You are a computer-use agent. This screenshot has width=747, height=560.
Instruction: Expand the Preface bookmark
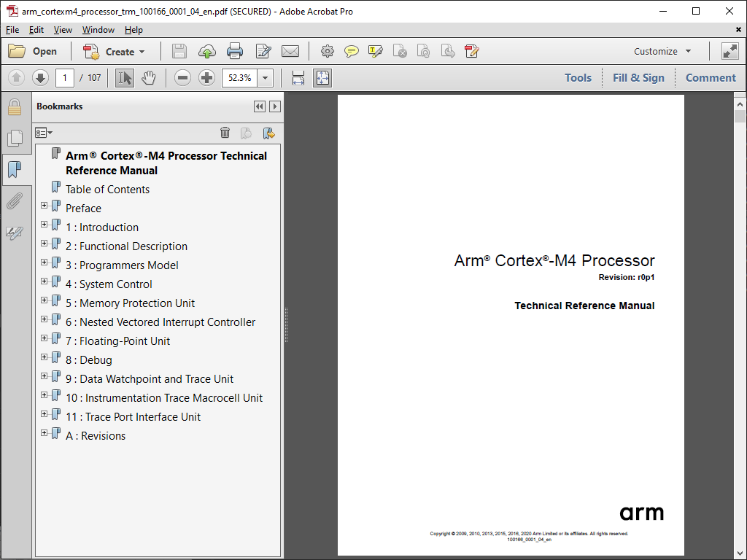tap(44, 206)
